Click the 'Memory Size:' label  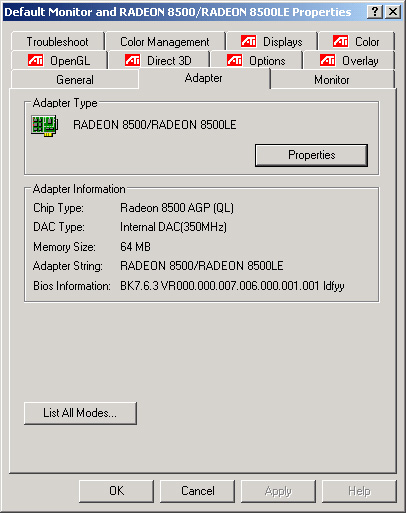[64, 247]
